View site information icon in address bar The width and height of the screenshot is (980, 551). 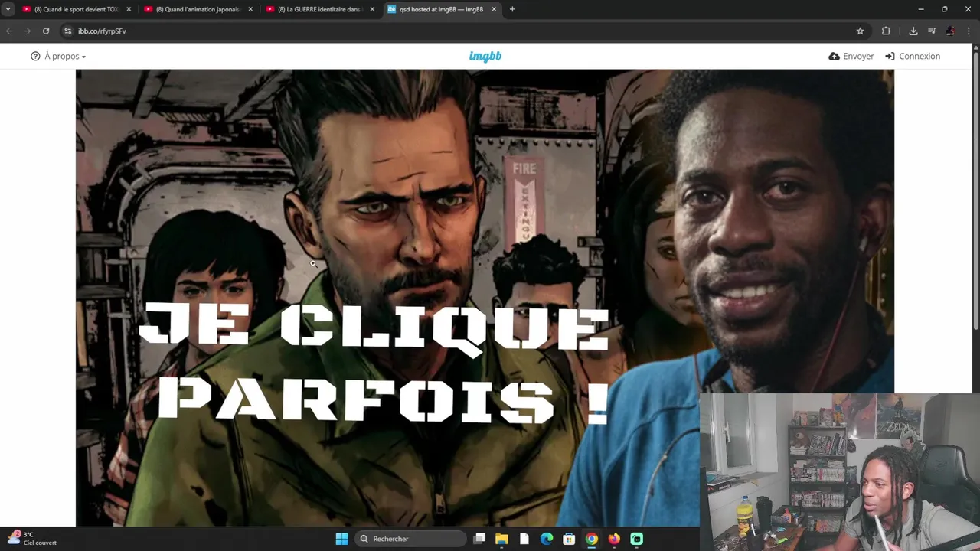click(x=68, y=31)
